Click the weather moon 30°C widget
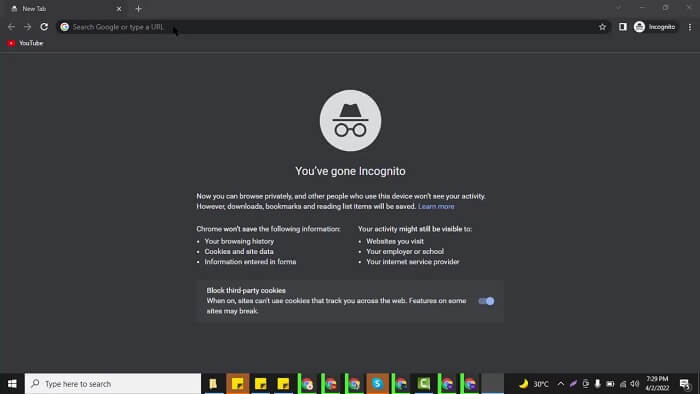 pyautogui.click(x=534, y=384)
